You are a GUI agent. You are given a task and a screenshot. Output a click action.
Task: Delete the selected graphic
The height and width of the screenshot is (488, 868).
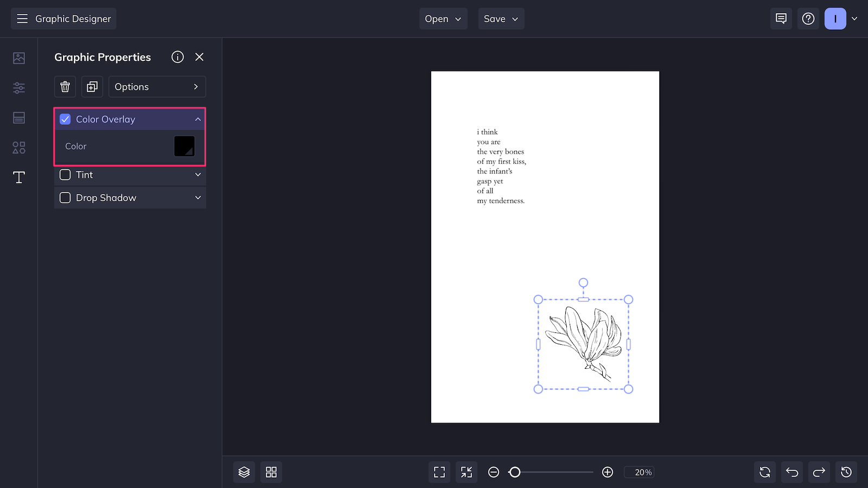tap(65, 87)
